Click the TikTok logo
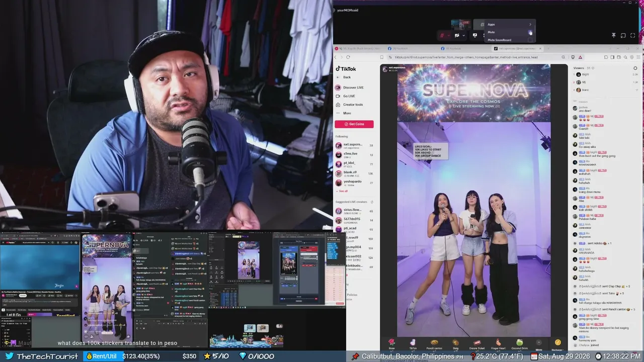 346,69
